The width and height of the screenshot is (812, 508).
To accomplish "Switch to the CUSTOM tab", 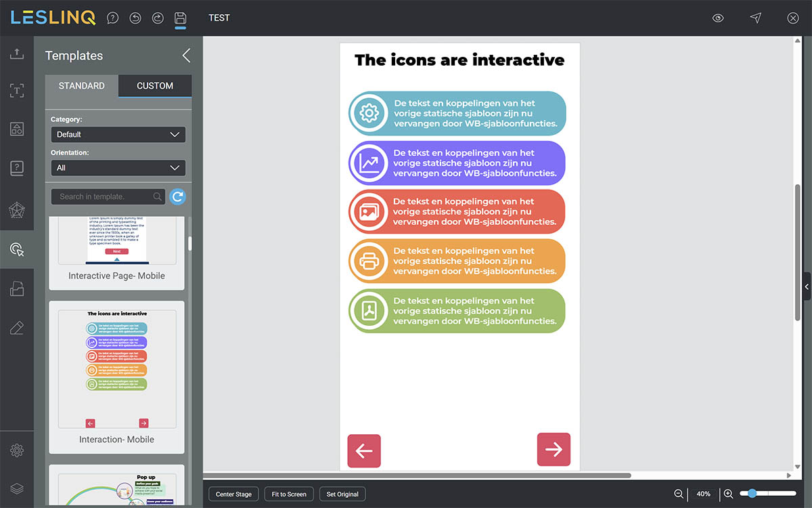I will [x=155, y=86].
